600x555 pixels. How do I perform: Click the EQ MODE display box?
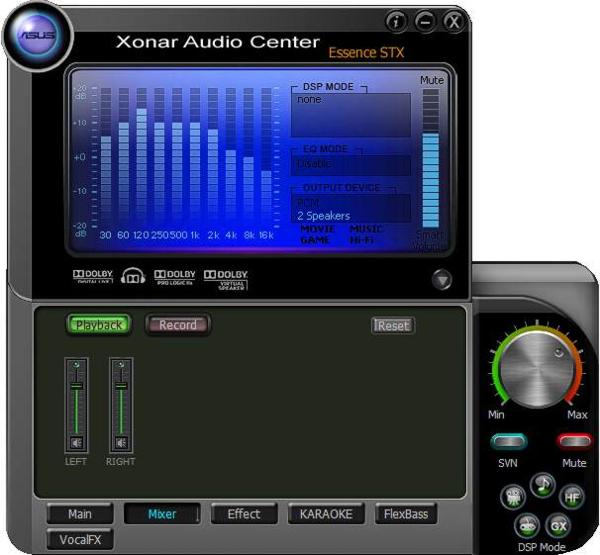pyautogui.click(x=351, y=165)
